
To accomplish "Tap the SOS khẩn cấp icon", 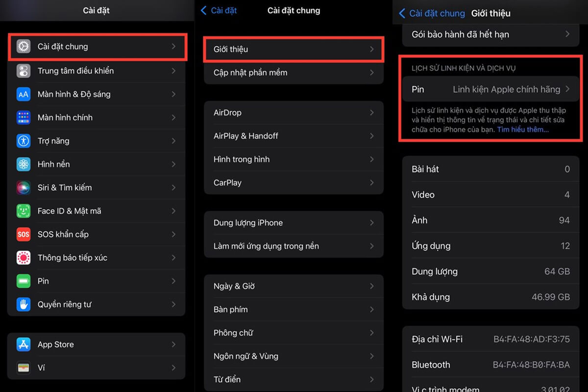I will (x=24, y=234).
